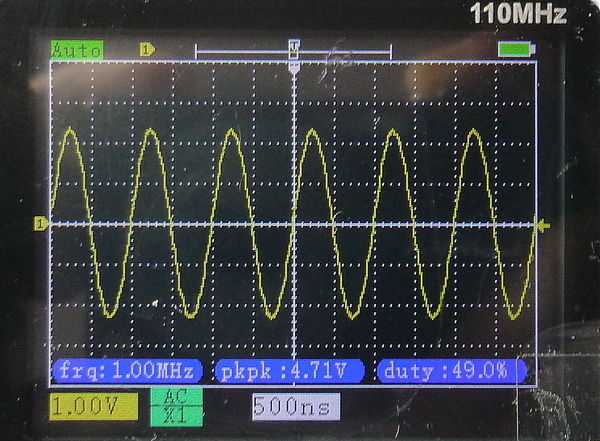Click the yellow trigger level arrow on the right edge
600x441 pixels.
(x=543, y=226)
